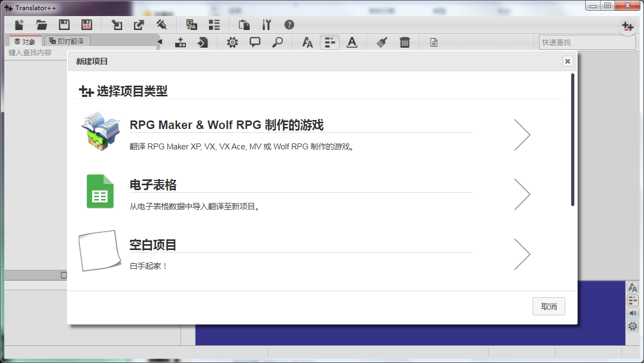Close the 新建项目 dialog
This screenshot has height=363, width=644.
[x=567, y=61]
